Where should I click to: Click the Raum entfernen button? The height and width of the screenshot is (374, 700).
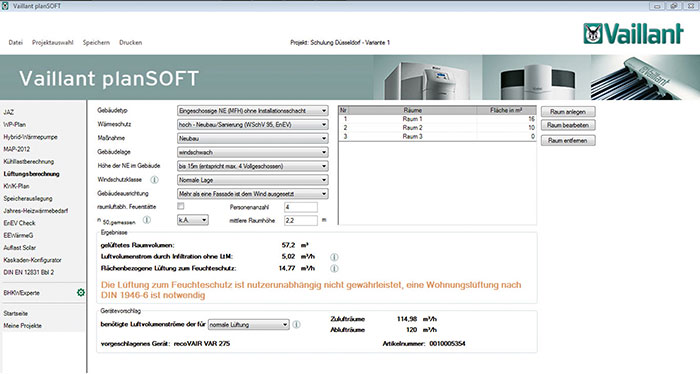(568, 140)
